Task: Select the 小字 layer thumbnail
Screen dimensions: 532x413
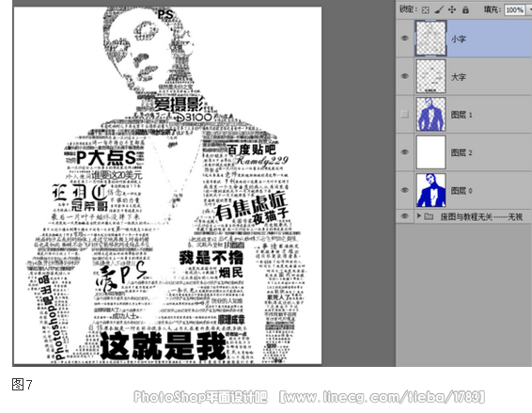Action: (x=430, y=38)
